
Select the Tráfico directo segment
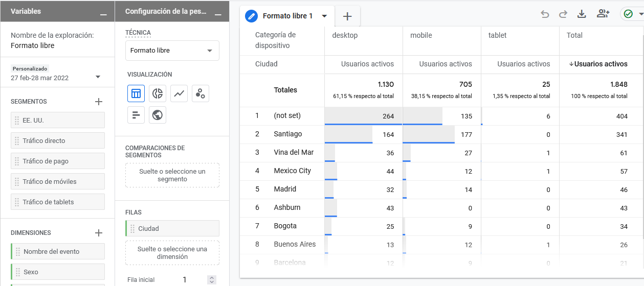tap(58, 140)
